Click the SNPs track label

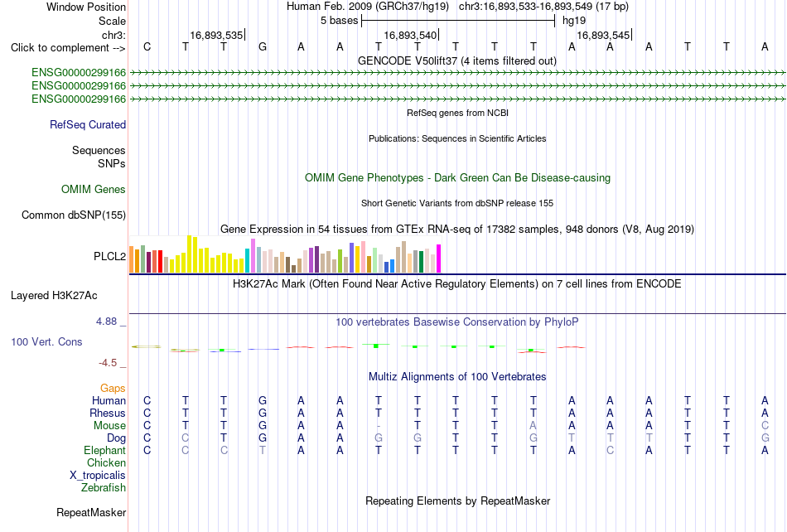[x=112, y=163]
